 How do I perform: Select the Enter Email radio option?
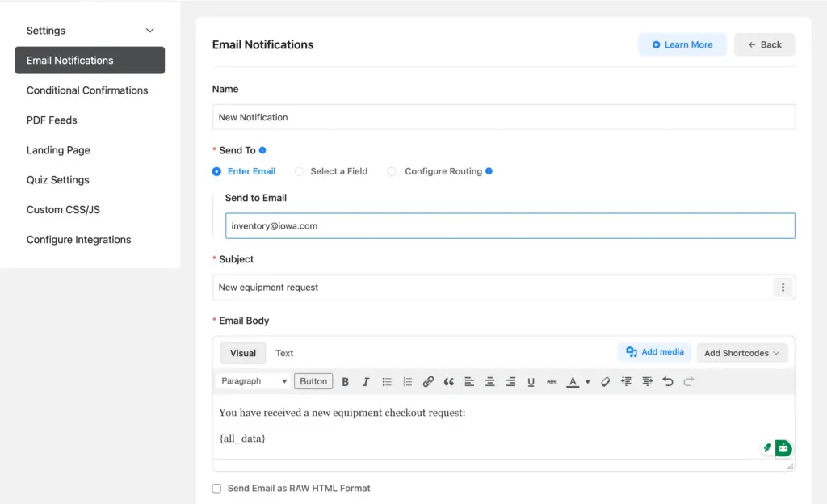tap(216, 171)
